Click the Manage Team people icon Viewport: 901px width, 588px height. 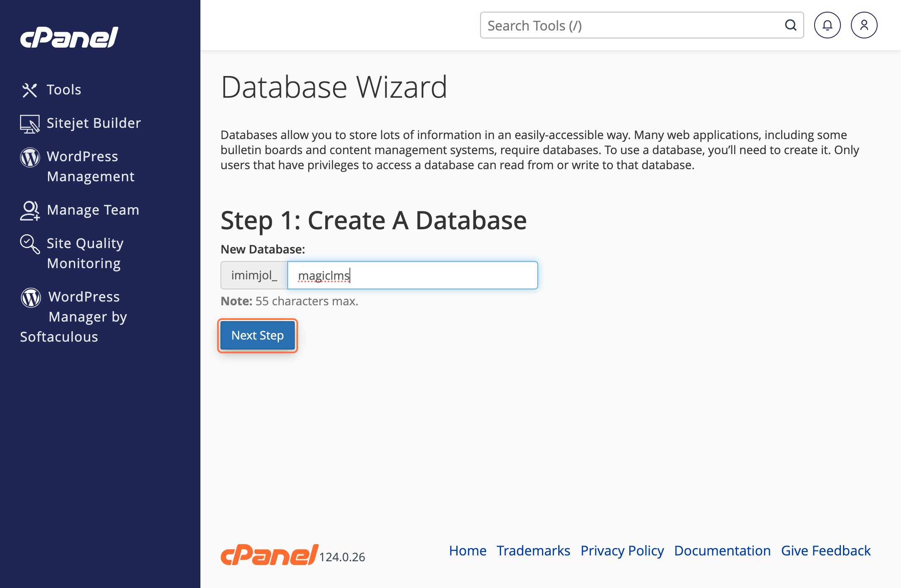click(x=30, y=210)
